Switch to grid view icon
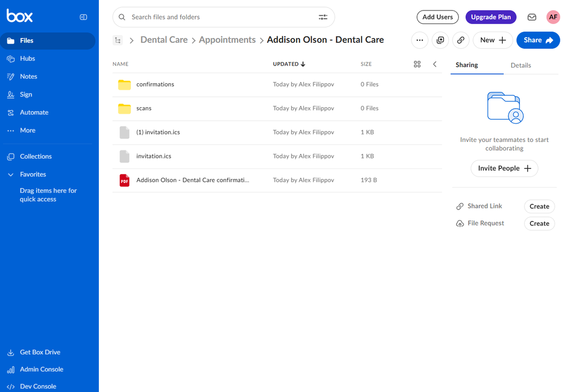567x392 pixels. tap(417, 64)
